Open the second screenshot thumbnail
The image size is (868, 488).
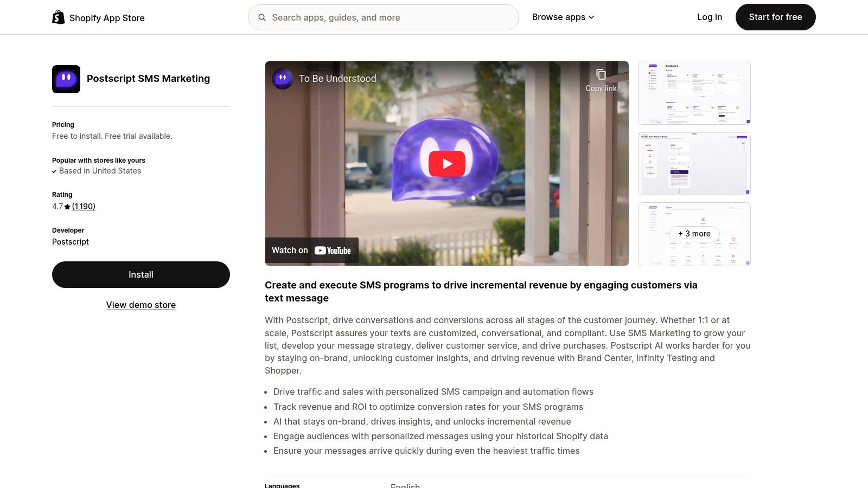point(694,163)
